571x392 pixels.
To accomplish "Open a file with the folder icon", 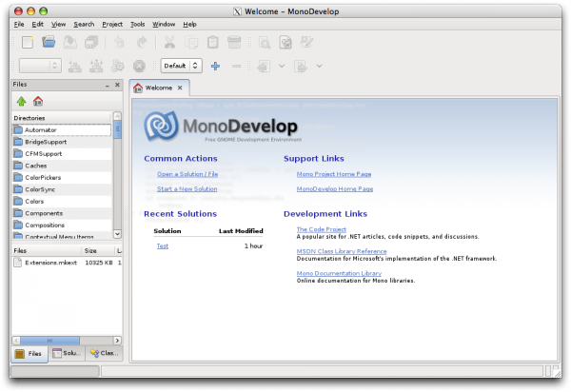I will (49, 42).
